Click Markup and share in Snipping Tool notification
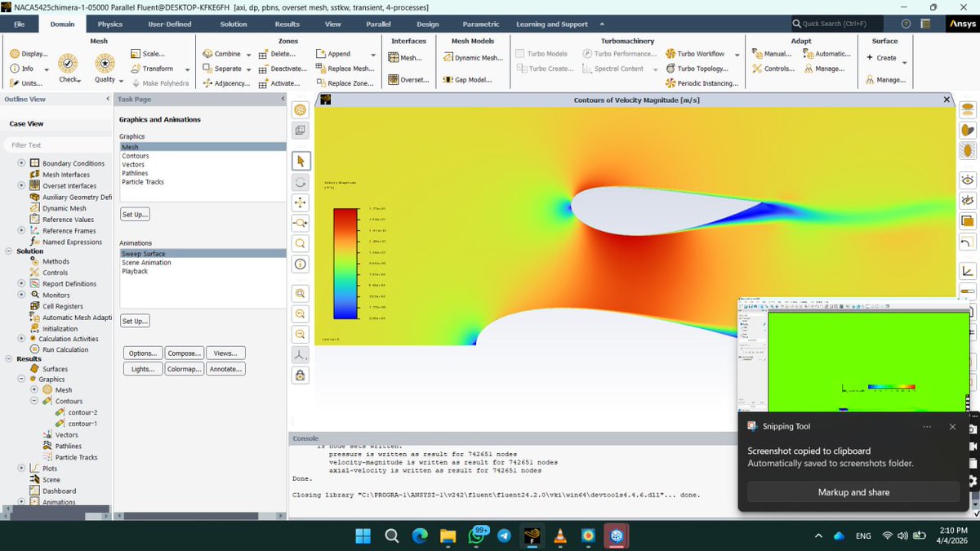Screen dimensions: 980x551 point(853,492)
